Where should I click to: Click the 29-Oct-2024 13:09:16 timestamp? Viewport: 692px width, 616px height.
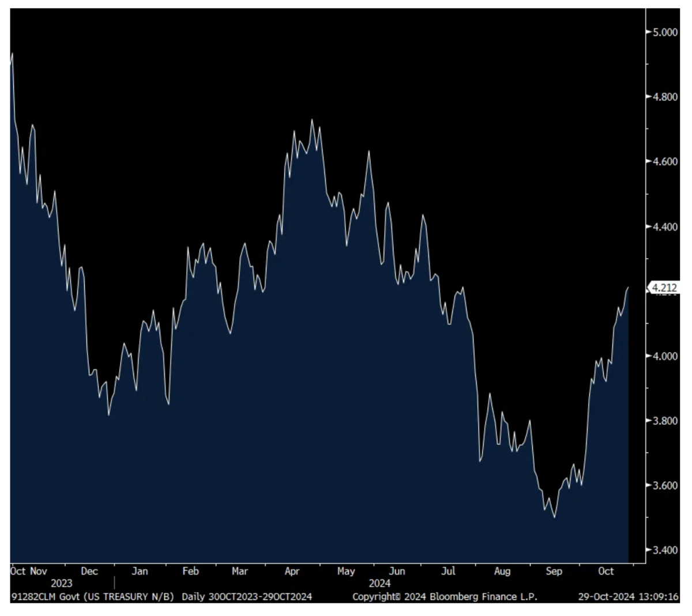tap(629, 596)
